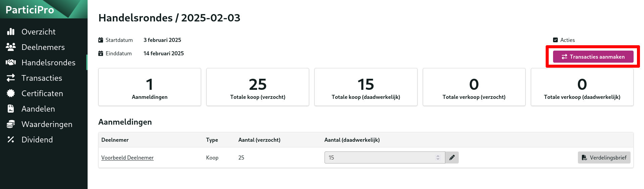The height and width of the screenshot is (189, 644).
Task: Click the Aandelen document icon
Action: point(11,109)
